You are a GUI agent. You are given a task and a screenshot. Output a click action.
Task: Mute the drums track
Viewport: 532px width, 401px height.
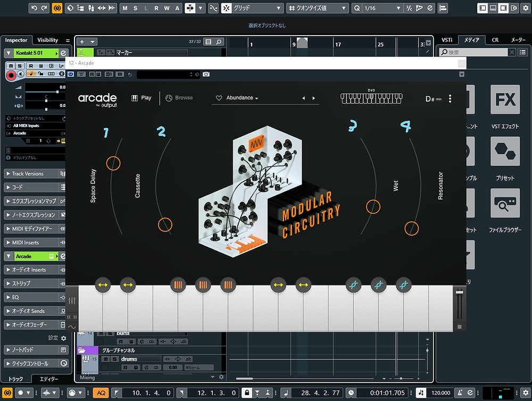pos(106,359)
